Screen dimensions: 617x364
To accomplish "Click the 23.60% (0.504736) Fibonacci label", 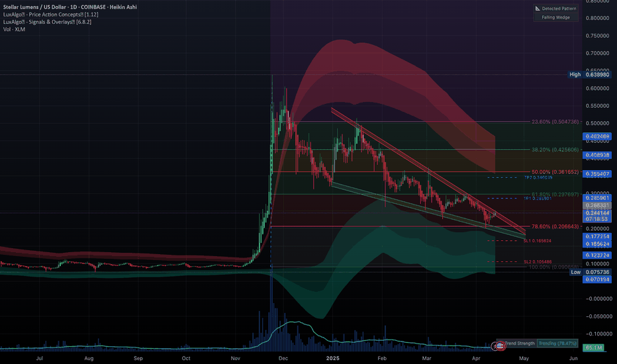I will click(555, 122).
